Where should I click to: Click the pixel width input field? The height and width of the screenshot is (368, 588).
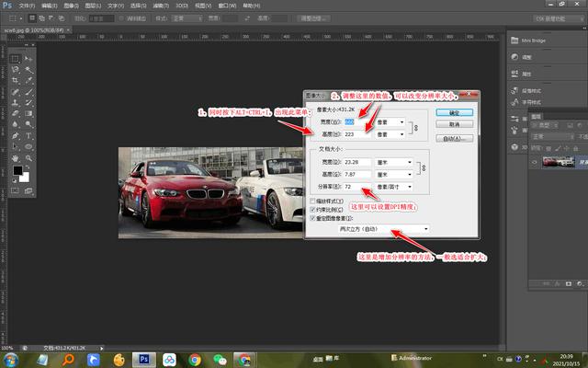pos(357,122)
